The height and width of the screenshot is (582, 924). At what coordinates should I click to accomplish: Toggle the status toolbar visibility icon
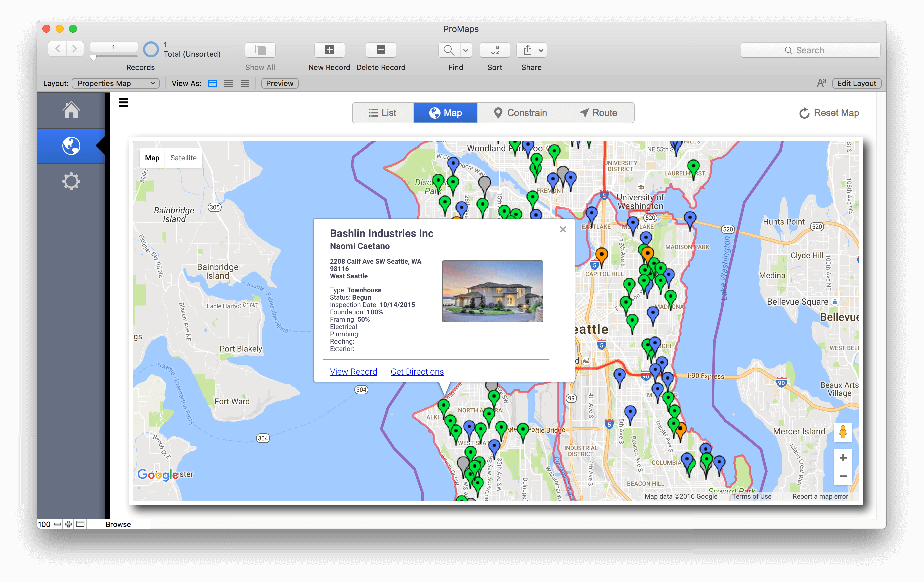(80, 524)
